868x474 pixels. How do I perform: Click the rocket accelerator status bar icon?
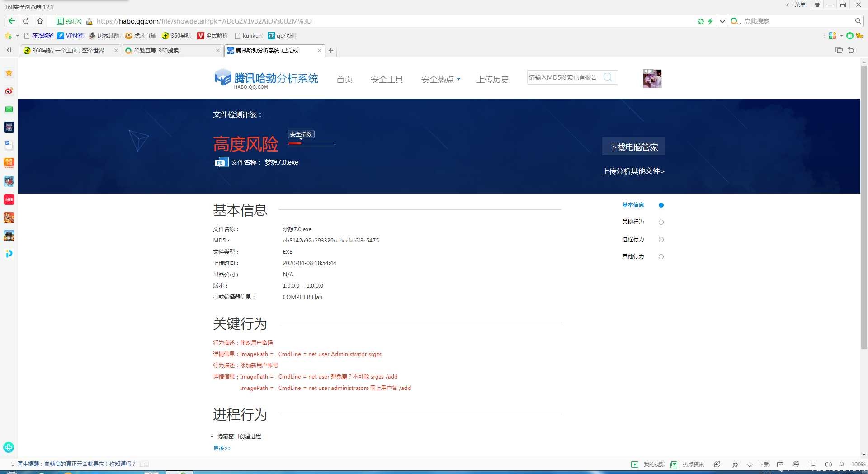[735, 465]
